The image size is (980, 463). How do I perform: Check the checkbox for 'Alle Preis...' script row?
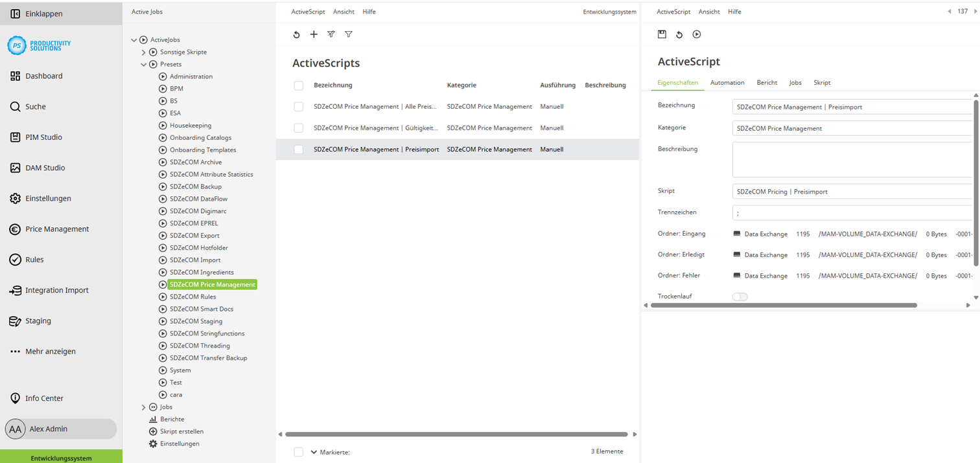tap(298, 106)
